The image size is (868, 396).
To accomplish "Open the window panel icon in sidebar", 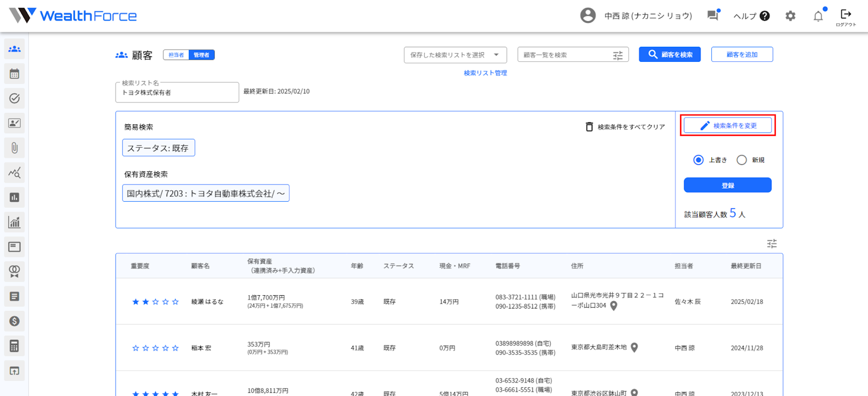I will 15,247.
